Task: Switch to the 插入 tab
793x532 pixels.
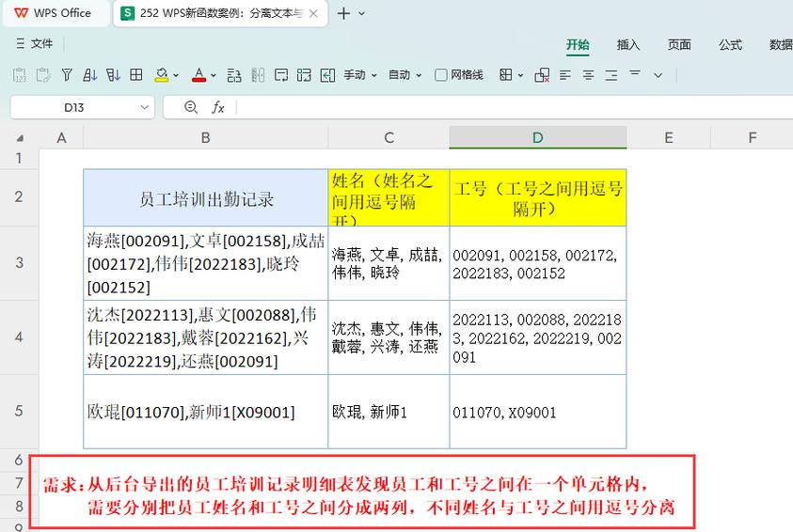Action: pos(628,45)
